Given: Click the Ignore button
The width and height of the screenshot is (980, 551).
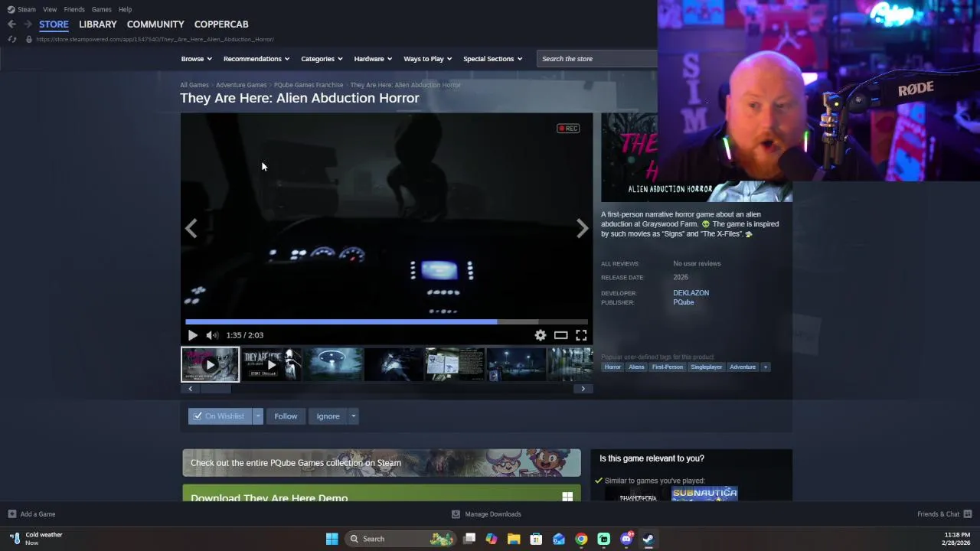Looking at the screenshot, I should (328, 416).
